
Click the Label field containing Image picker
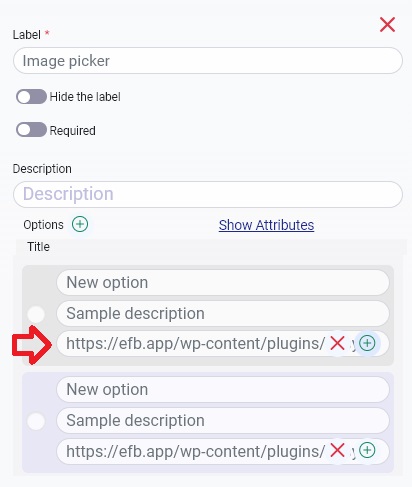click(208, 61)
